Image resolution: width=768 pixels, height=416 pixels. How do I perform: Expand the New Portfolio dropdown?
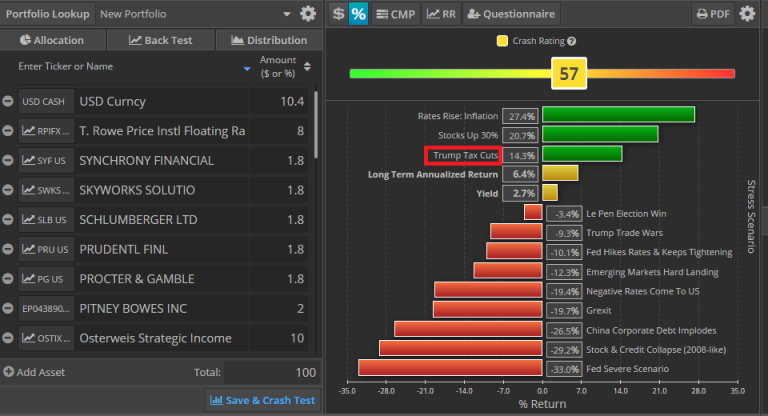(x=288, y=14)
